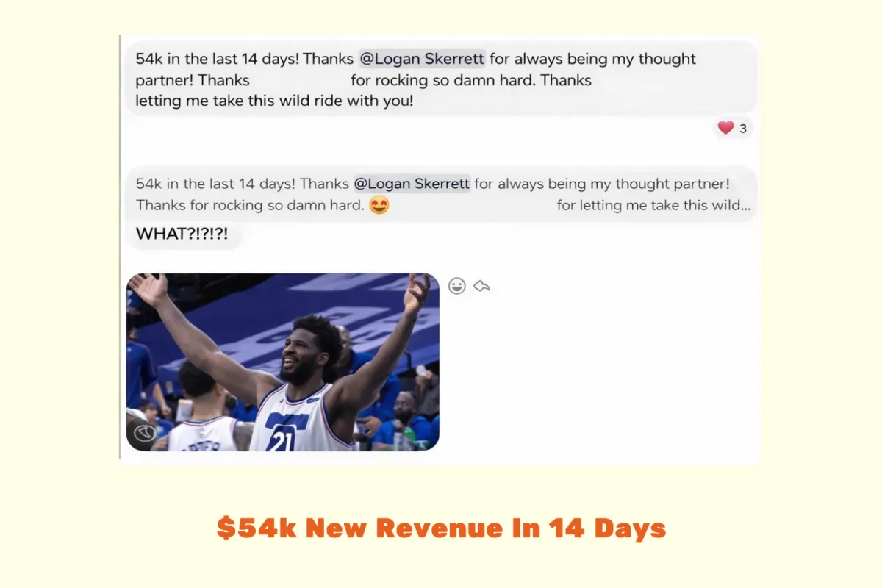Toggle the heart reaction on the first message
882x588 pixels.
click(x=726, y=128)
